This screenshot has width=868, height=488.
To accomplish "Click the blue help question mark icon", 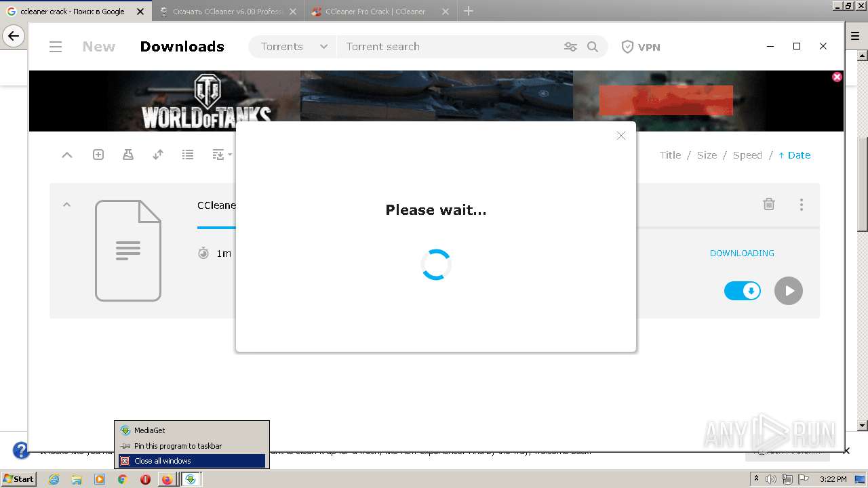I will tap(21, 450).
